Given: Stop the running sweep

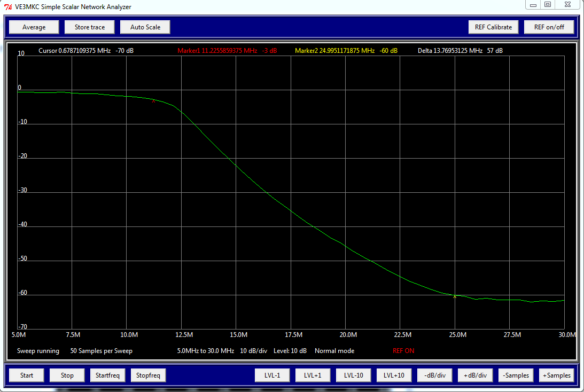Looking at the screenshot, I should (x=66, y=375).
